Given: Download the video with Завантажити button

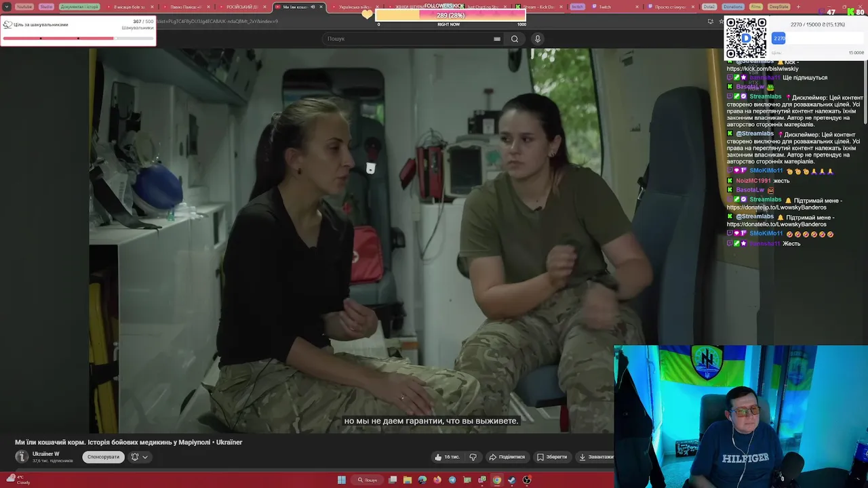Looking at the screenshot, I should tap(596, 457).
